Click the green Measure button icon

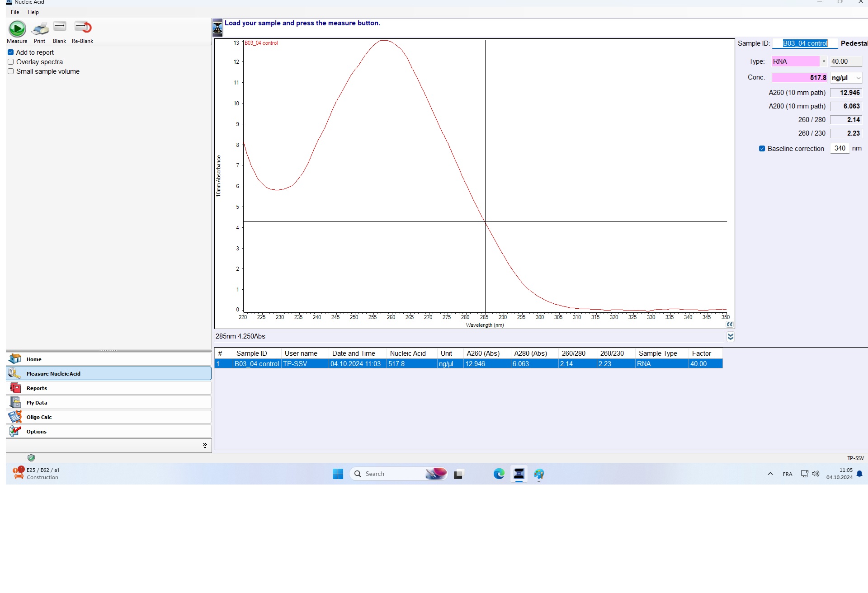point(17,29)
